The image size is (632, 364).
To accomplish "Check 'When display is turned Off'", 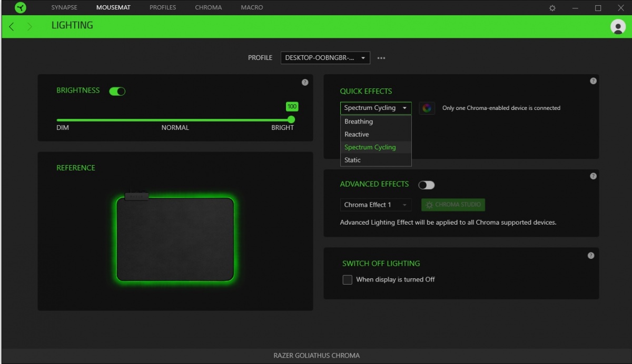I will (x=348, y=280).
